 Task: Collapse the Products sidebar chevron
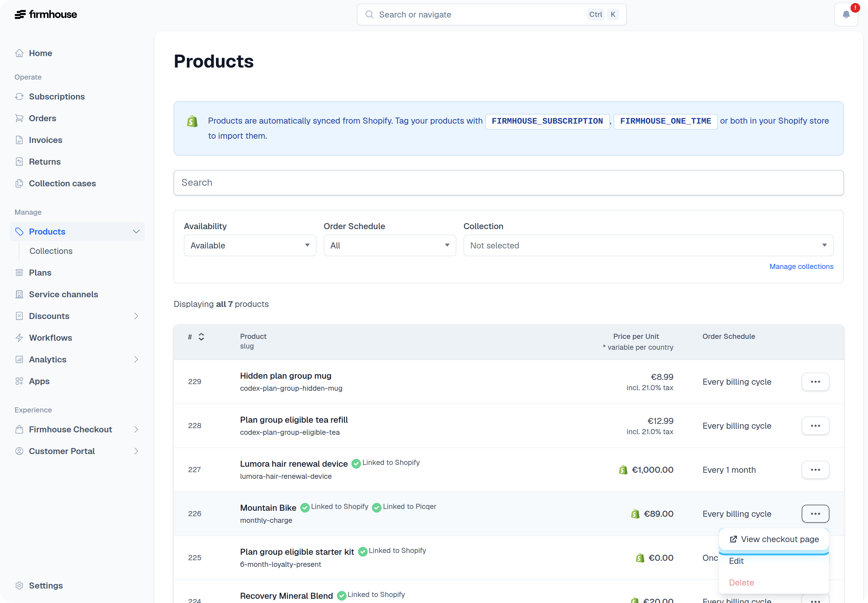click(x=136, y=231)
